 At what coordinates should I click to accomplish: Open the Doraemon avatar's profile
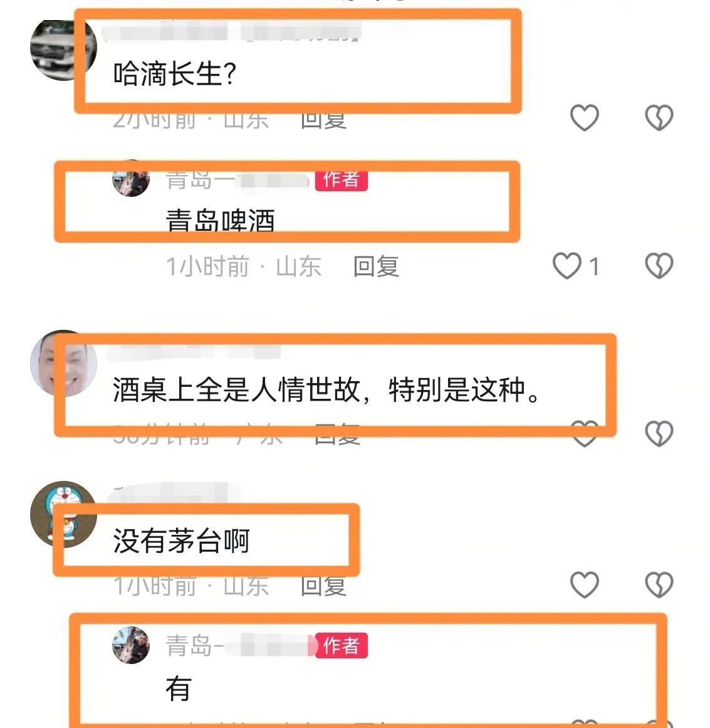(x=63, y=514)
